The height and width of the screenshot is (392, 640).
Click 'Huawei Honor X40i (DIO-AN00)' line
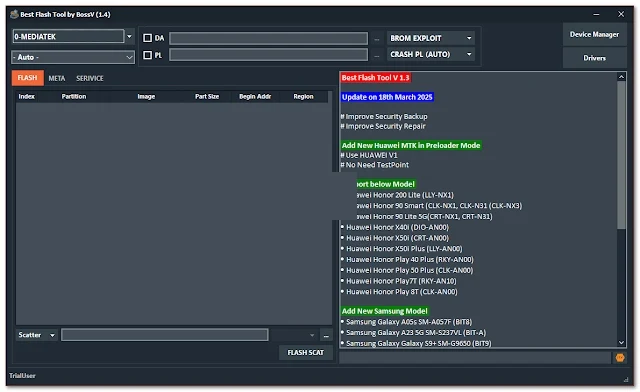(395, 227)
